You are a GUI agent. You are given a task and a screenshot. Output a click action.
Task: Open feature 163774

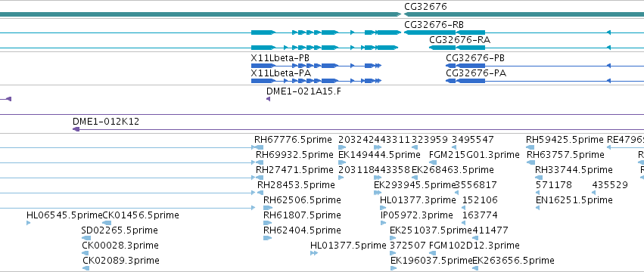coord(480,215)
